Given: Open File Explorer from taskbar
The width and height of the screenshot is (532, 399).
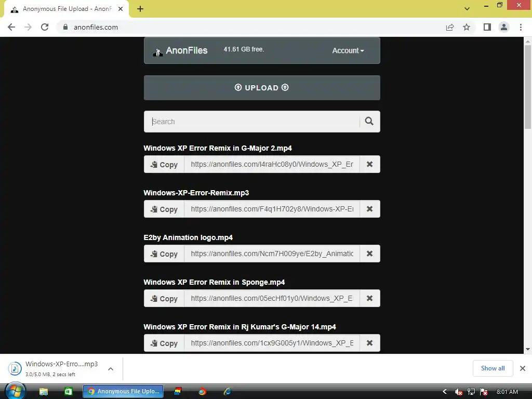Looking at the screenshot, I should tap(44, 392).
